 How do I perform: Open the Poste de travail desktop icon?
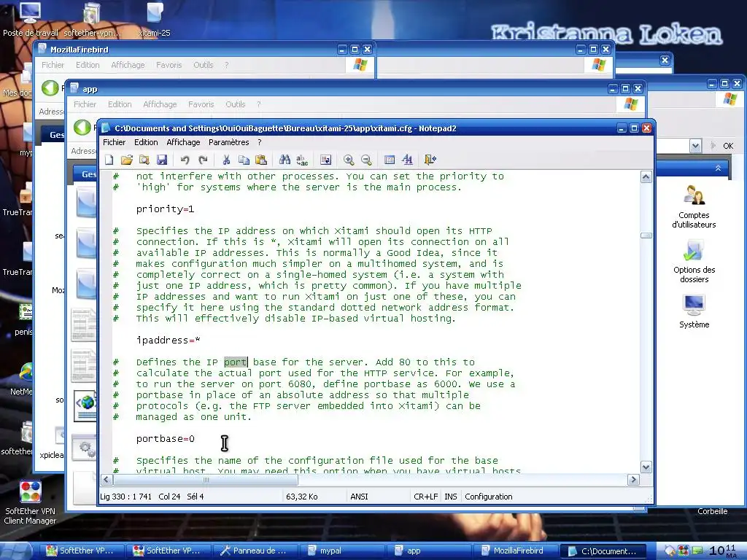(30, 19)
